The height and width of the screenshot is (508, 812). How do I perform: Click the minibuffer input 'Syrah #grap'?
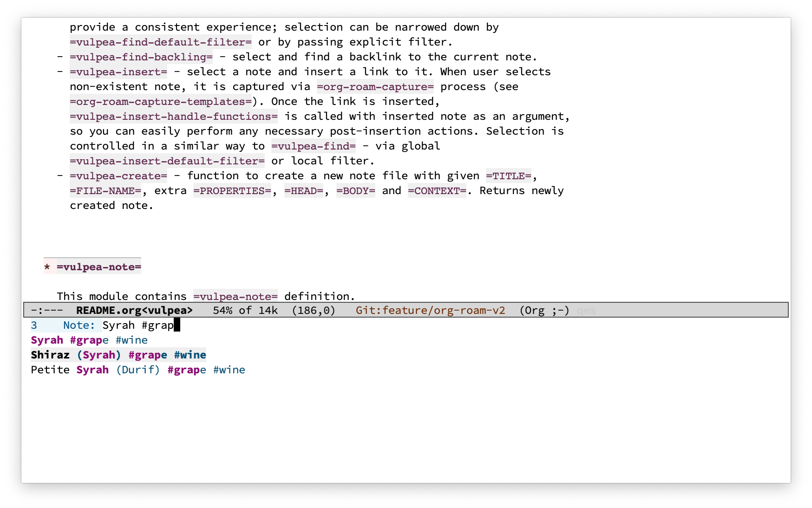[138, 325]
